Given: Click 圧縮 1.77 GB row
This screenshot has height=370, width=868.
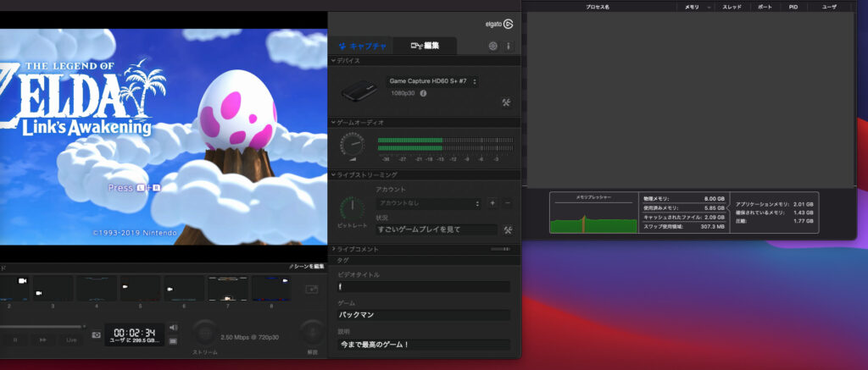Looking at the screenshot, I should coord(774,221).
